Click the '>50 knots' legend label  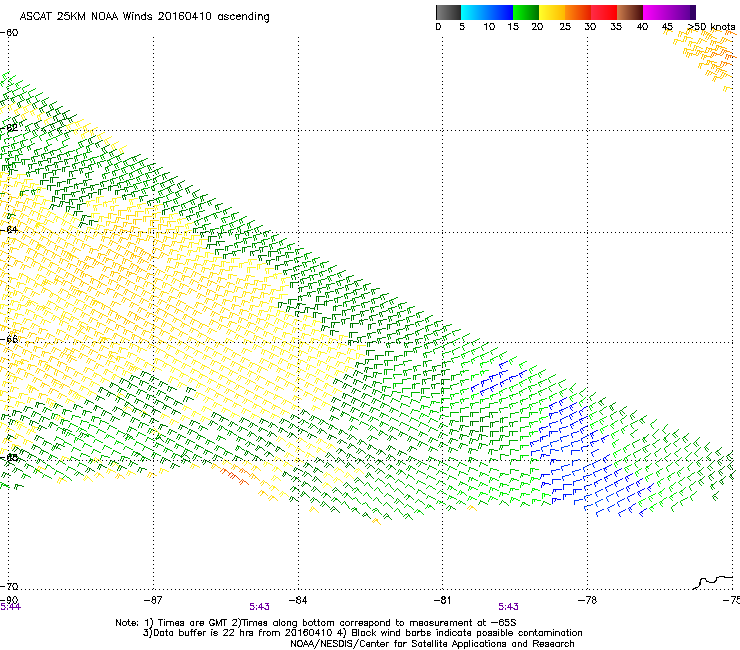(711, 27)
